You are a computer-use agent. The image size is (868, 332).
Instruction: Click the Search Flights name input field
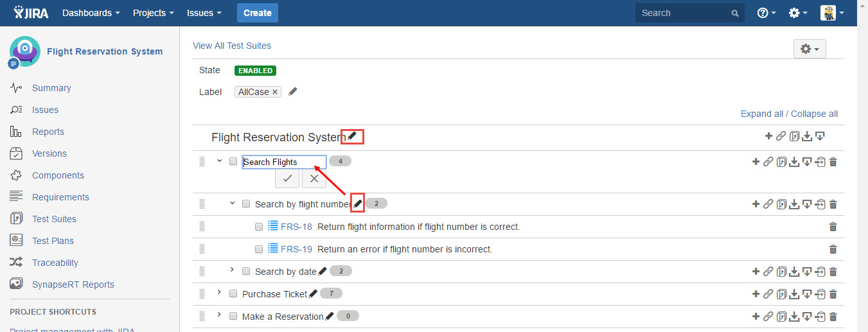tap(284, 162)
